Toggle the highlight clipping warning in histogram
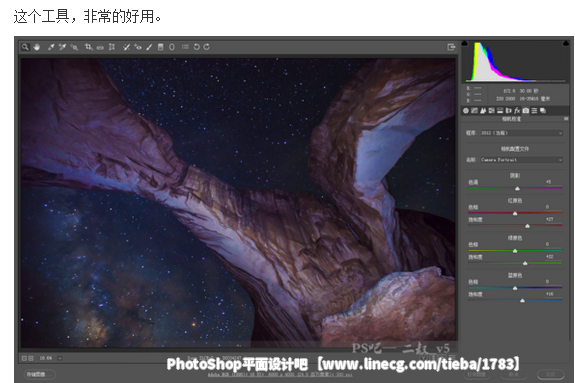Viewport: 575px width, 383px height. pos(566,43)
